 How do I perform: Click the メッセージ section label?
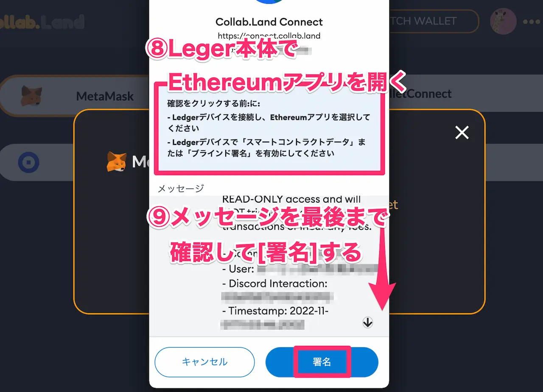(x=181, y=188)
